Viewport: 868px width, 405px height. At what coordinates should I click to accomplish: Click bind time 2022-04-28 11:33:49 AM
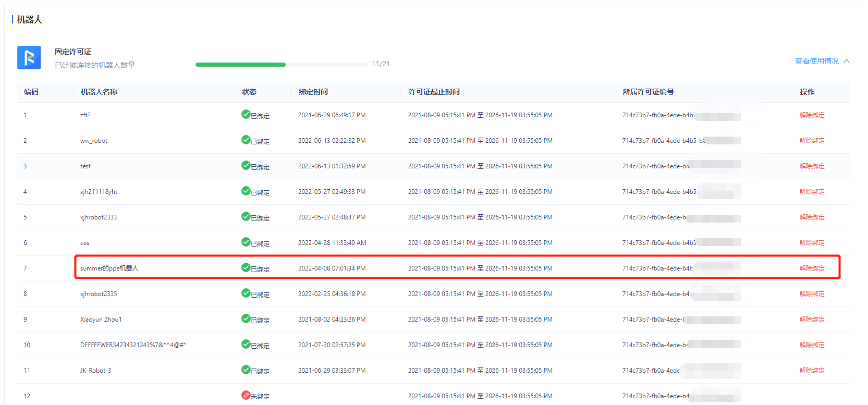point(332,243)
